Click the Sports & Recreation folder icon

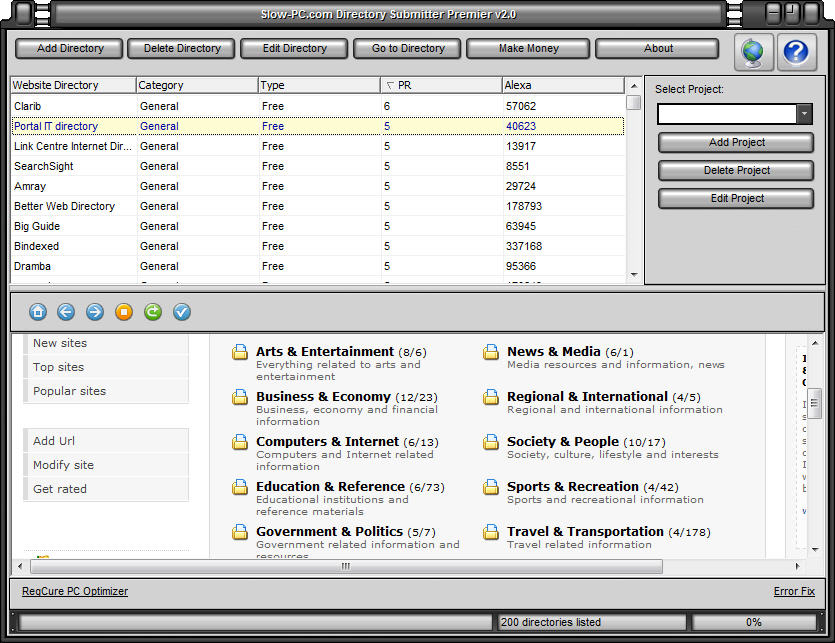click(490, 487)
